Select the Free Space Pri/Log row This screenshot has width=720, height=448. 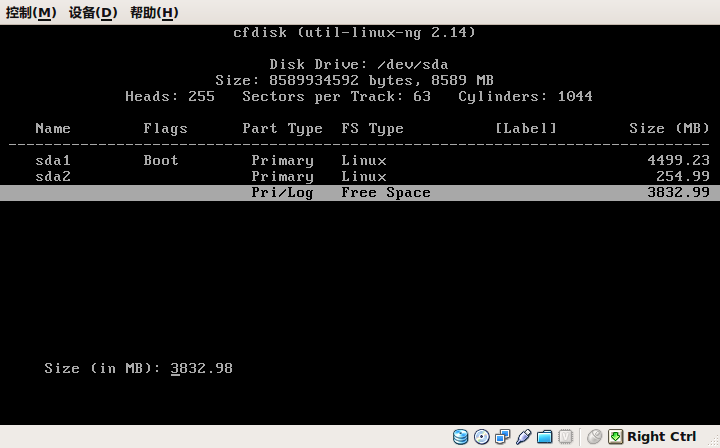pyautogui.click(x=360, y=192)
